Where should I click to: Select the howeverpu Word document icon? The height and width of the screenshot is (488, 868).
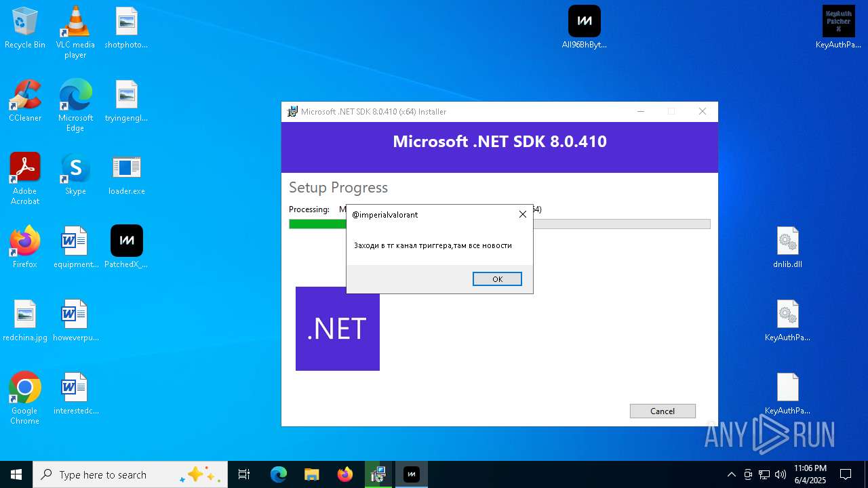tap(75, 321)
